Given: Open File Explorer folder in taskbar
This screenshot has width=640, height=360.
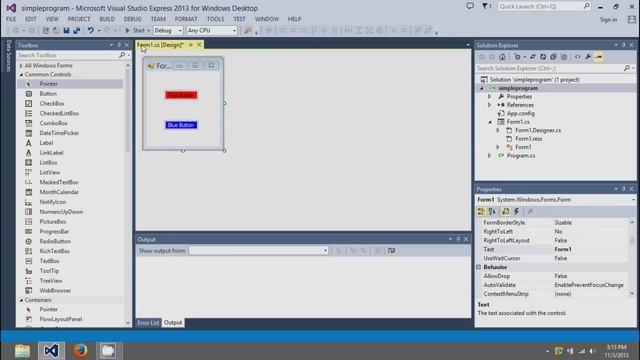Looking at the screenshot, I should click(22, 351).
